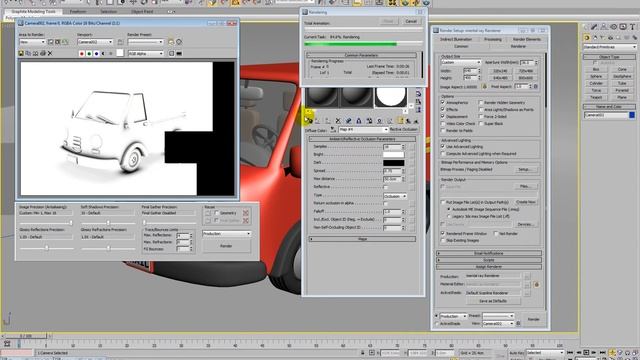
Task: Click the Camera002 object color swatch
Action: click(632, 115)
